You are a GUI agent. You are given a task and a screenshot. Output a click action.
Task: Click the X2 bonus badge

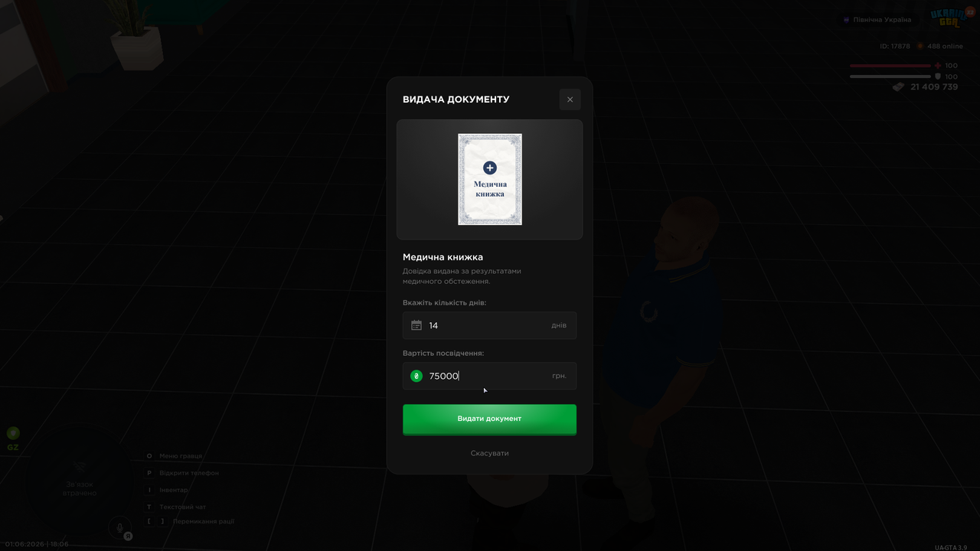[969, 11]
